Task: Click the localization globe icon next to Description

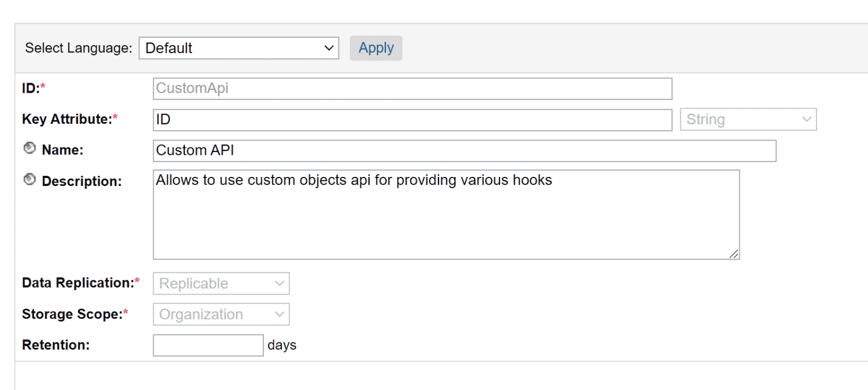Action: click(x=29, y=180)
